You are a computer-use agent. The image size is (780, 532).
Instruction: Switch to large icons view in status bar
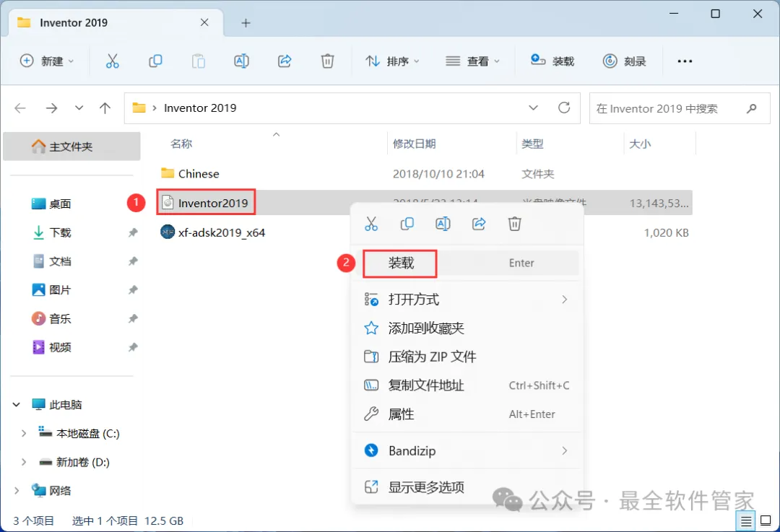766,521
